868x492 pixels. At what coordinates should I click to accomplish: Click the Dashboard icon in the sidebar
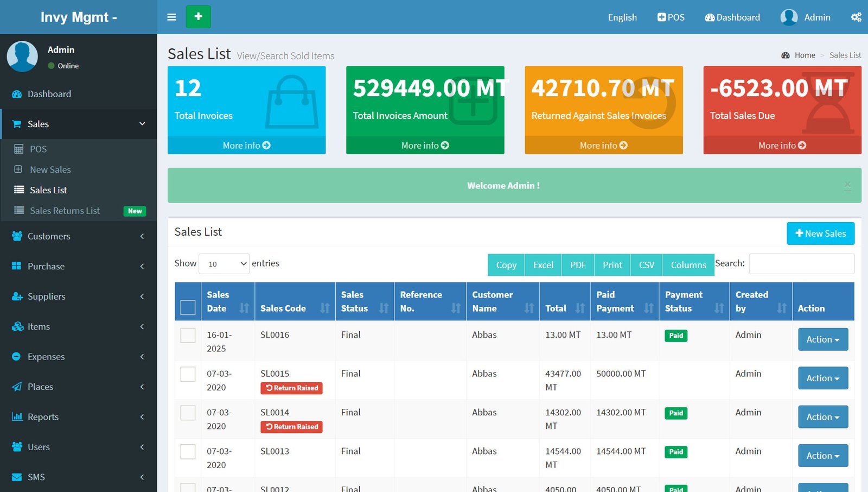17,94
